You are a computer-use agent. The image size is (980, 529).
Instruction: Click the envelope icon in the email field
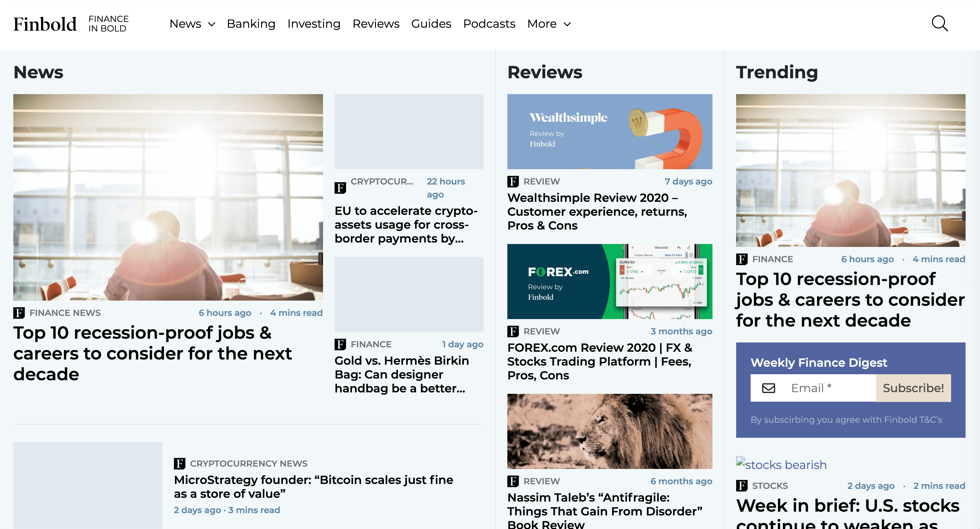point(768,388)
